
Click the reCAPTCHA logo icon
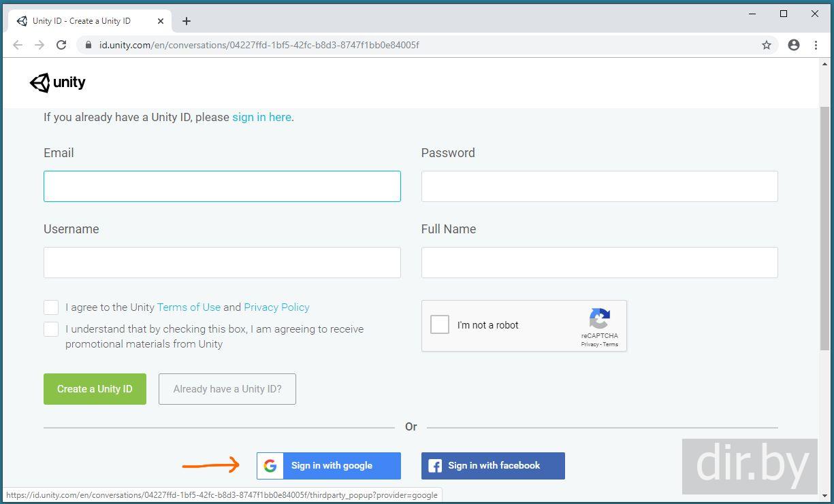tap(600, 318)
